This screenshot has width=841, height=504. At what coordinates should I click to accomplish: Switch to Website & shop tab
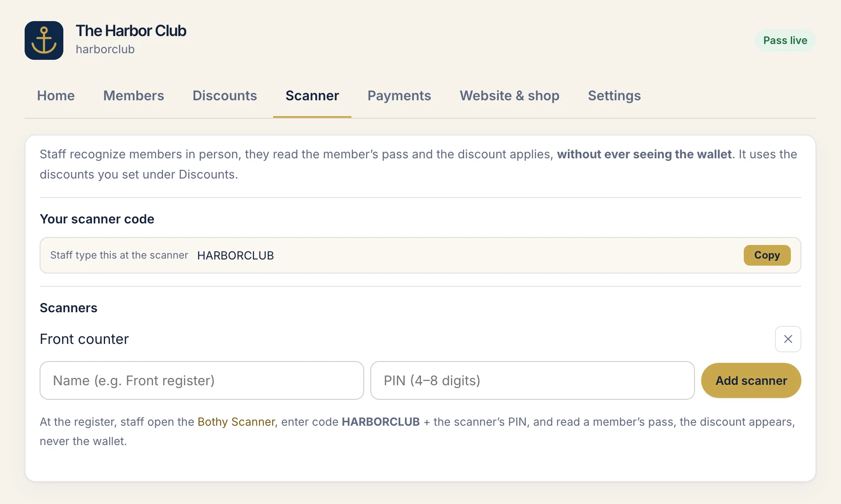pyautogui.click(x=509, y=95)
